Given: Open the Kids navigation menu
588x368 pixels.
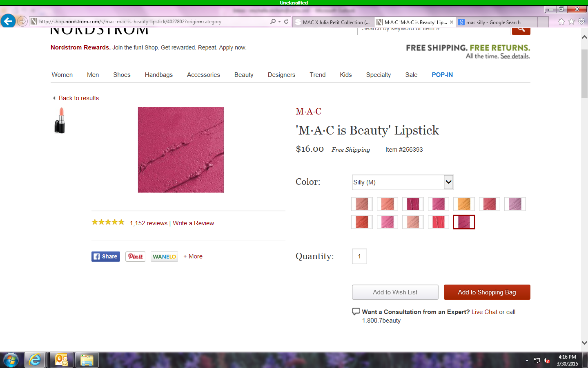Looking at the screenshot, I should (x=346, y=75).
